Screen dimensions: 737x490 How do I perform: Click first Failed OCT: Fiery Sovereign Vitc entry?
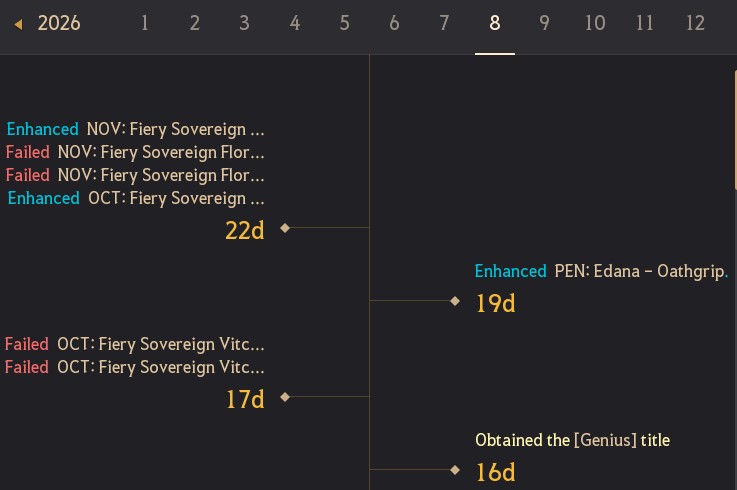(134, 344)
